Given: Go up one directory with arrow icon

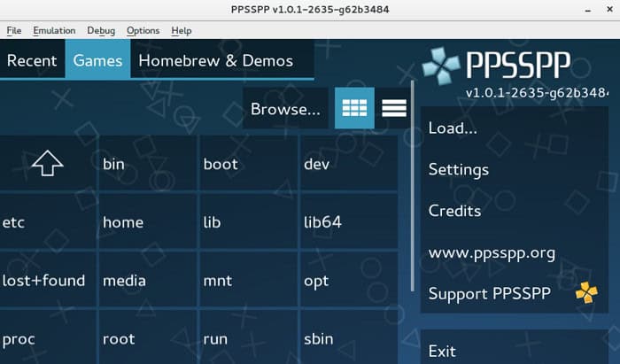Looking at the screenshot, I should tap(48, 163).
